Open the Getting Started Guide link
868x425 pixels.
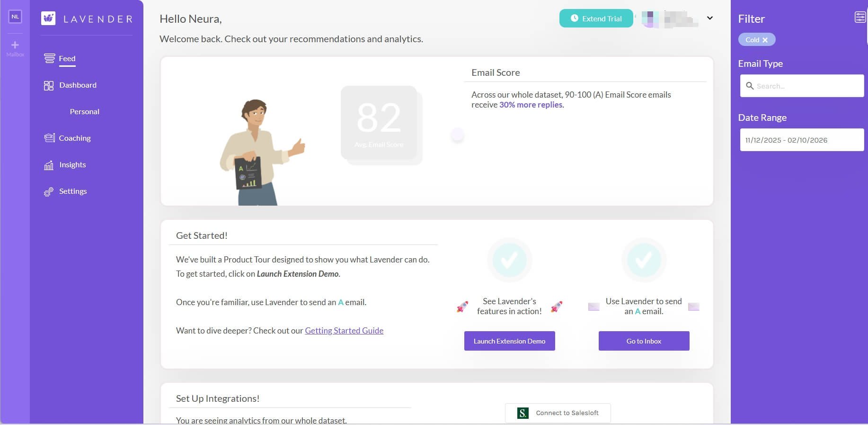(x=344, y=331)
